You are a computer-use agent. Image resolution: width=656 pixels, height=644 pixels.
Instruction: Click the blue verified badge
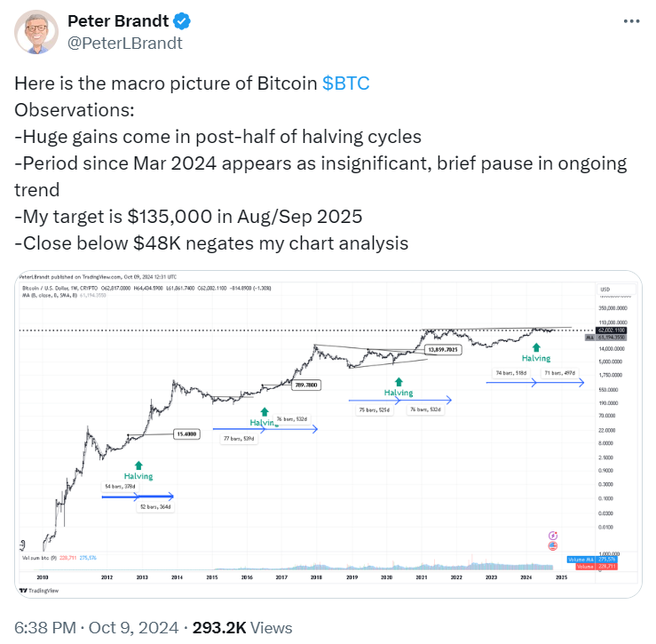[182, 21]
